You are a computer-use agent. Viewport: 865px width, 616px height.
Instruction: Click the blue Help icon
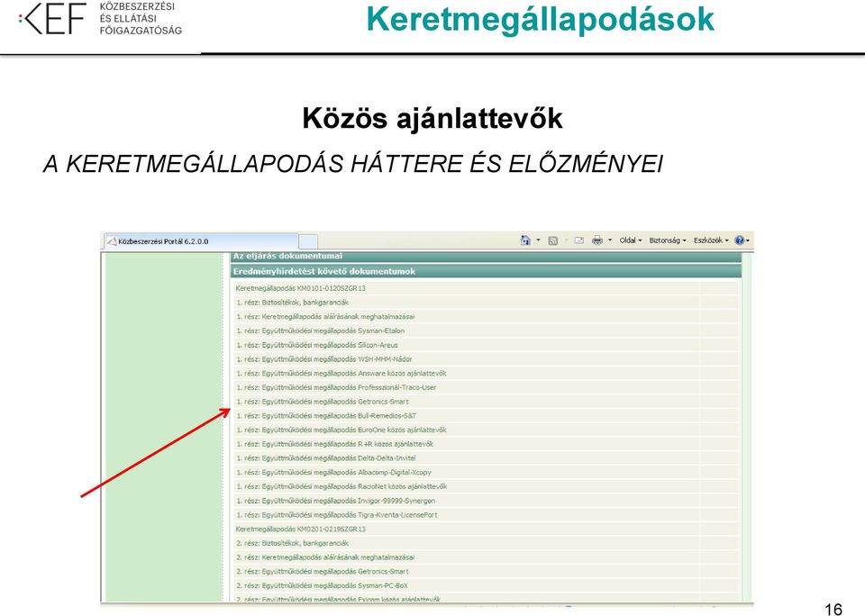[739, 240]
